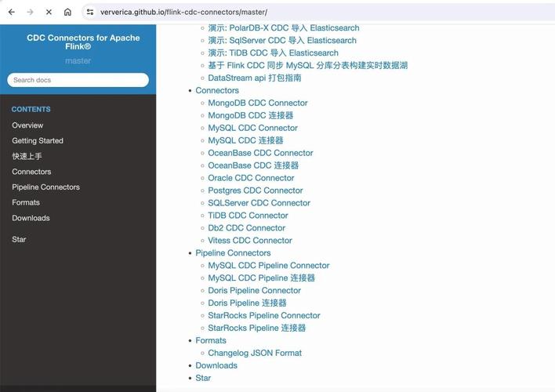Viewport: 555px width, 392px height.
Task: Open MongoDB CDC 连接器 link
Action: [251, 115]
